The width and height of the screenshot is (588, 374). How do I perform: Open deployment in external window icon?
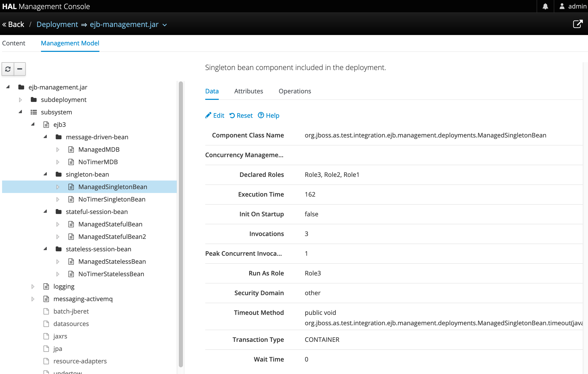(578, 24)
